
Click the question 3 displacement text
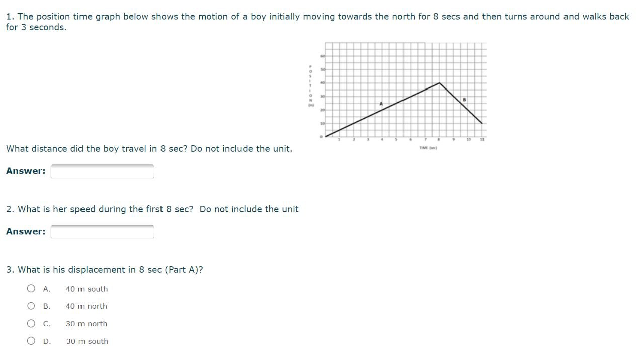(104, 269)
